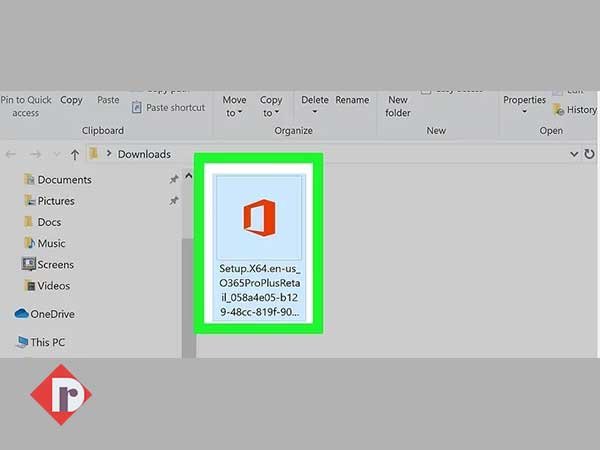This screenshot has width=600, height=450.
Task: Click the Music folder note icon
Action: (x=29, y=243)
